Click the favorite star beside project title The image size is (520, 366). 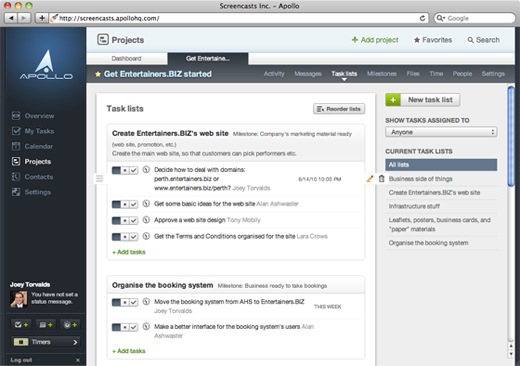point(98,74)
